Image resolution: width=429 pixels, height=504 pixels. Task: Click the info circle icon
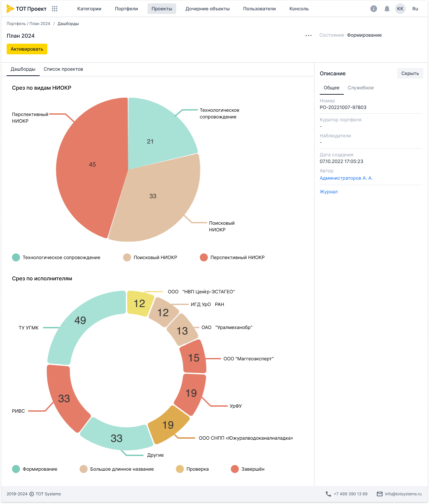[x=374, y=9]
